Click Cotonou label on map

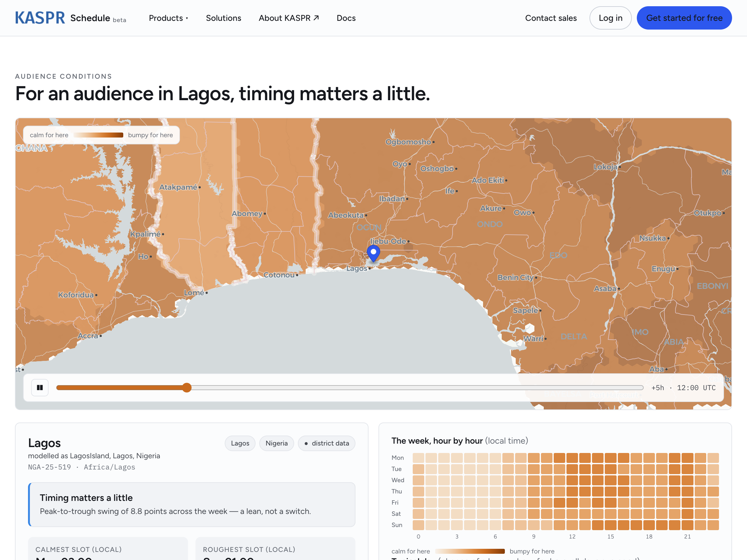pos(279,275)
